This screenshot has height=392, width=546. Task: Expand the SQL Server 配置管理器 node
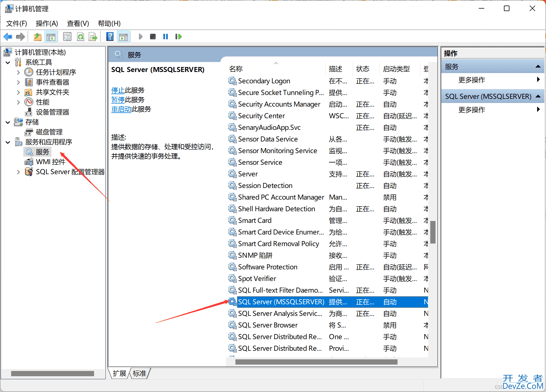18,172
